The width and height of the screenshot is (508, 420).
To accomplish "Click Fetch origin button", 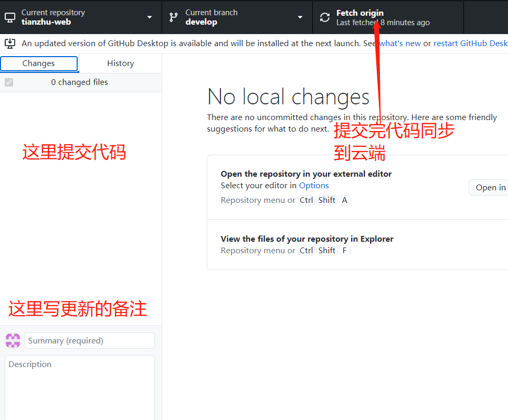I will (x=388, y=17).
